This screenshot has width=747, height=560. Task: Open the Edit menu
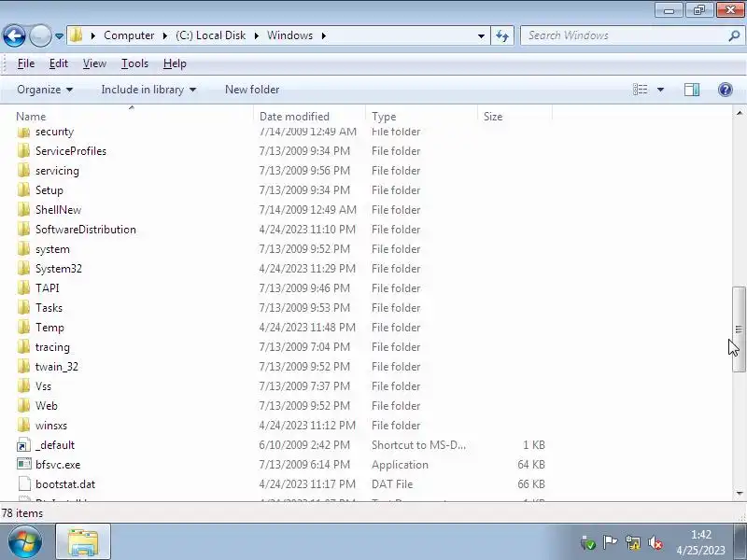coord(59,63)
